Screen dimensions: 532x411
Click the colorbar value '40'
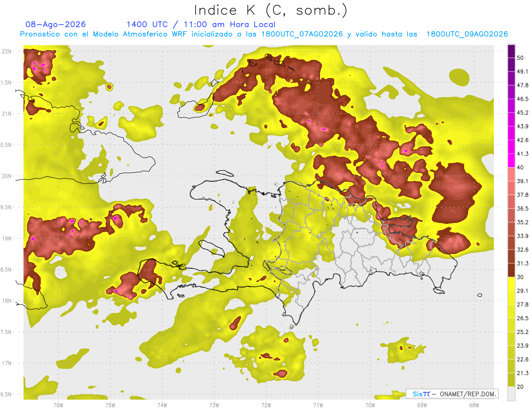tap(521, 168)
